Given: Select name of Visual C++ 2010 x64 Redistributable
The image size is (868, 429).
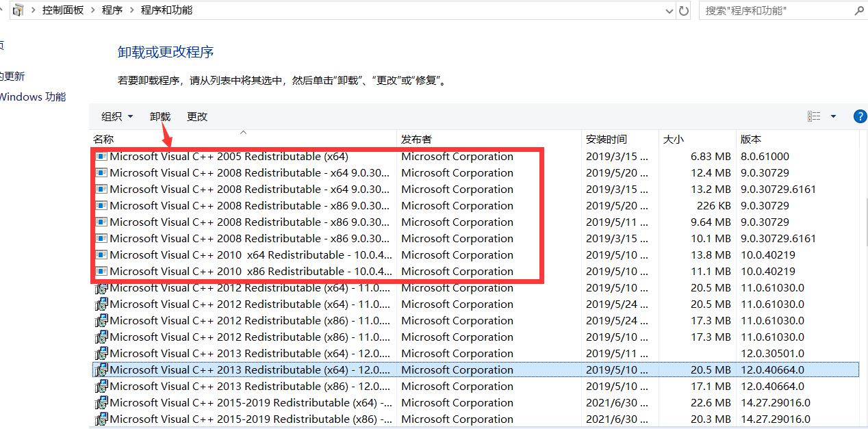Looking at the screenshot, I should (x=251, y=255).
